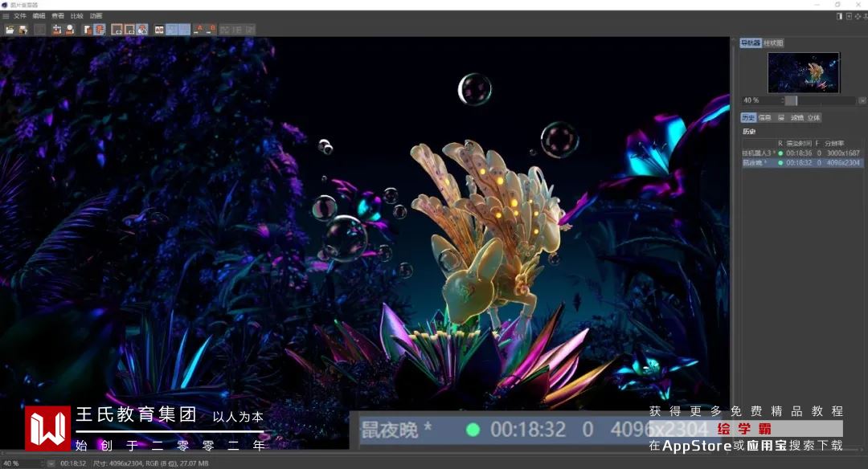Click the first fit-to-size frame icon
This screenshot has height=469, width=868.
click(x=117, y=29)
